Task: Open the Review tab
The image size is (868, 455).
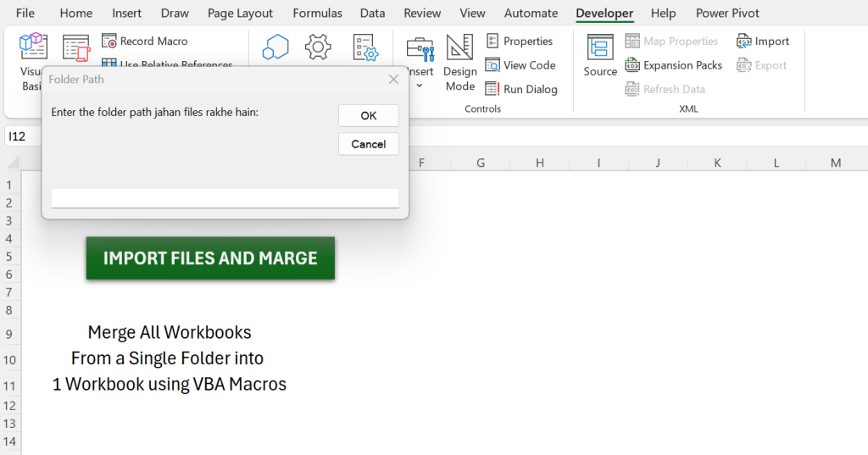Action: coord(422,14)
